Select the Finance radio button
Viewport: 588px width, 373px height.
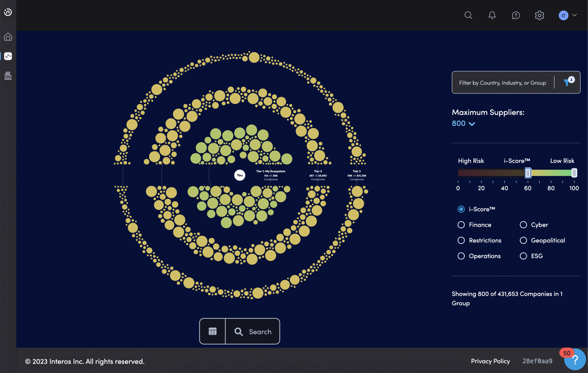pos(461,225)
